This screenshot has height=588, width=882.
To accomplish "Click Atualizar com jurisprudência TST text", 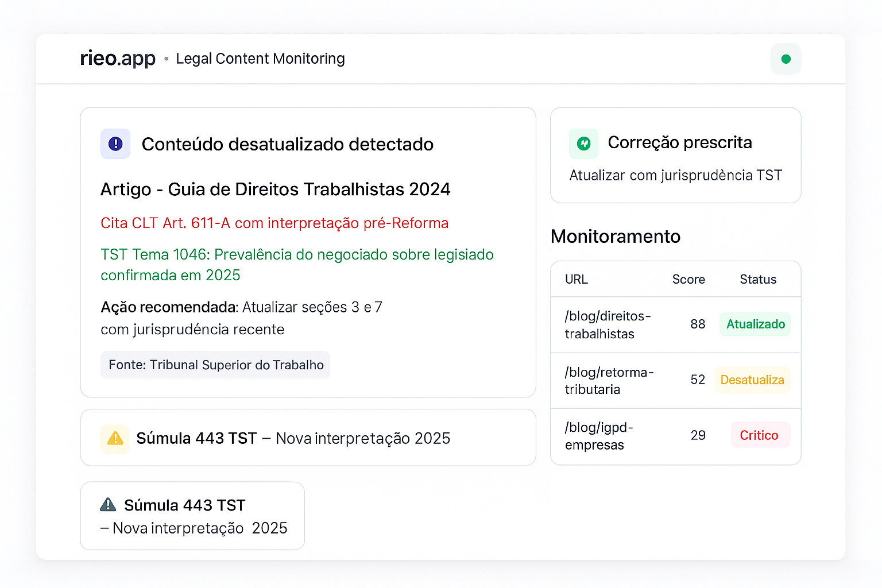I will pyautogui.click(x=676, y=175).
